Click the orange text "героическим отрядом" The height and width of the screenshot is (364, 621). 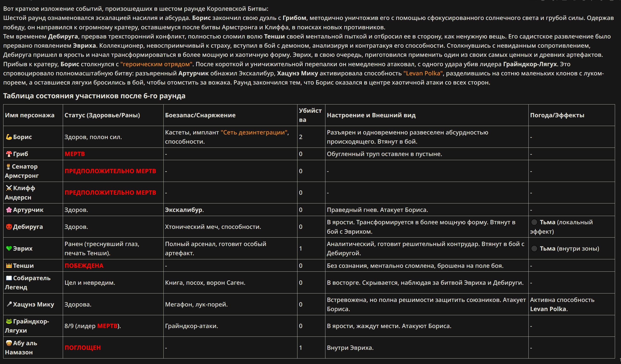(156, 64)
